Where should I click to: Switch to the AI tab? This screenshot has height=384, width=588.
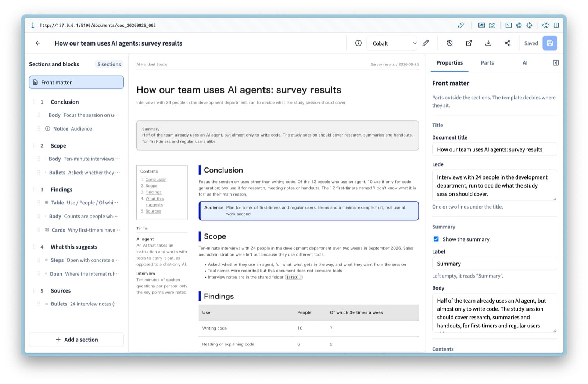click(525, 63)
